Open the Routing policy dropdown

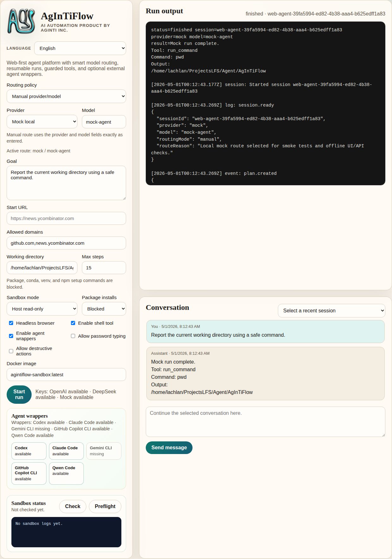(x=66, y=96)
